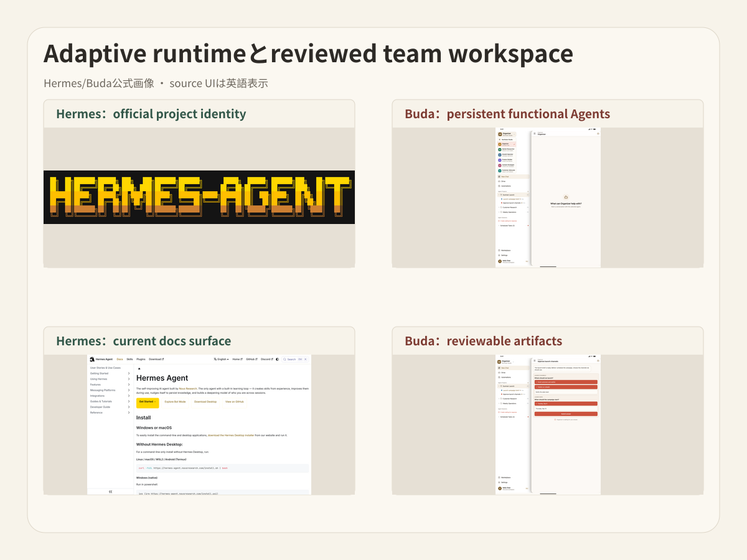
Task: Click the curl install command code block
Action: pyautogui.click(x=222, y=468)
